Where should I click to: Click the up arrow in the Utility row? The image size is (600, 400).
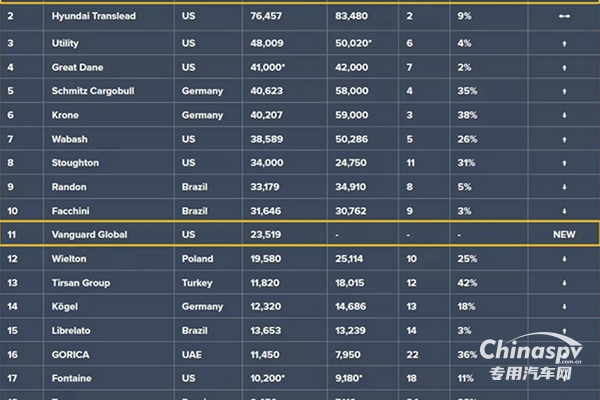tap(565, 44)
